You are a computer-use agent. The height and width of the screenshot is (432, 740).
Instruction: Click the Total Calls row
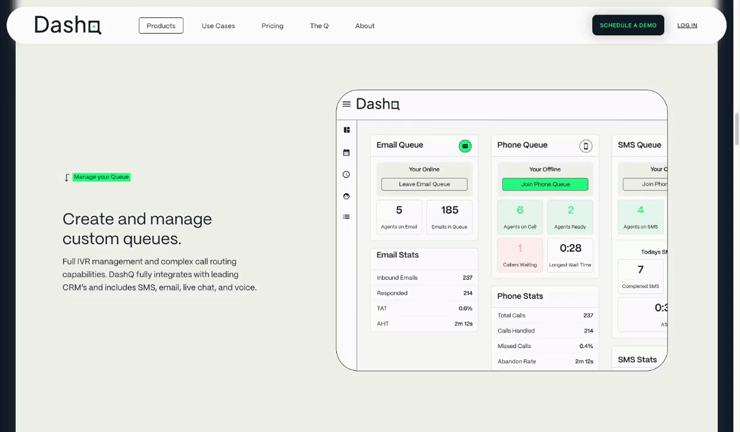(x=545, y=315)
